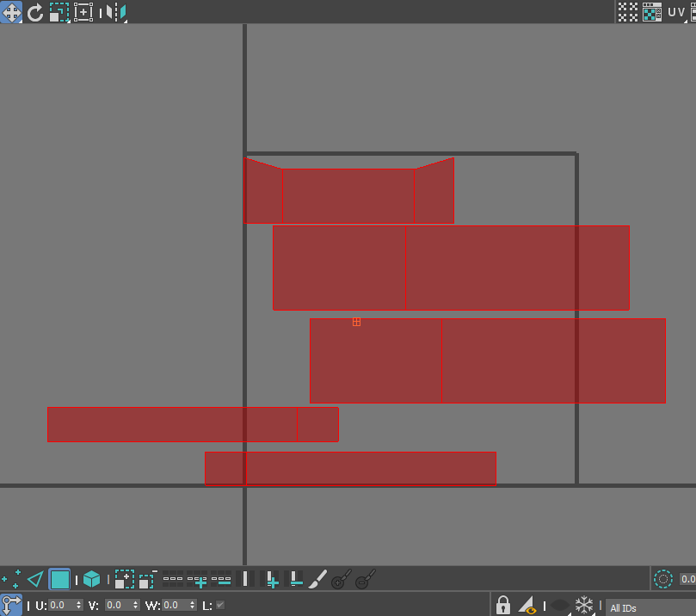Click the W coordinate input field
696x616 pixels.
coord(176,605)
